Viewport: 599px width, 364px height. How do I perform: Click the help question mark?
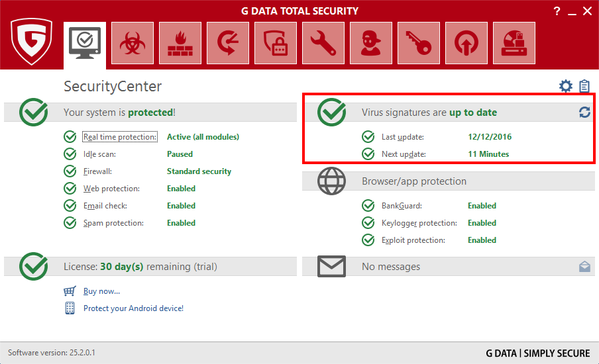click(x=557, y=11)
